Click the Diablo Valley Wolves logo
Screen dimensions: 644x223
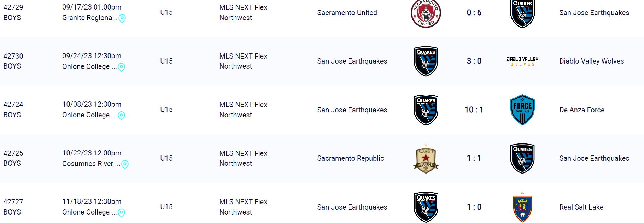coord(522,61)
